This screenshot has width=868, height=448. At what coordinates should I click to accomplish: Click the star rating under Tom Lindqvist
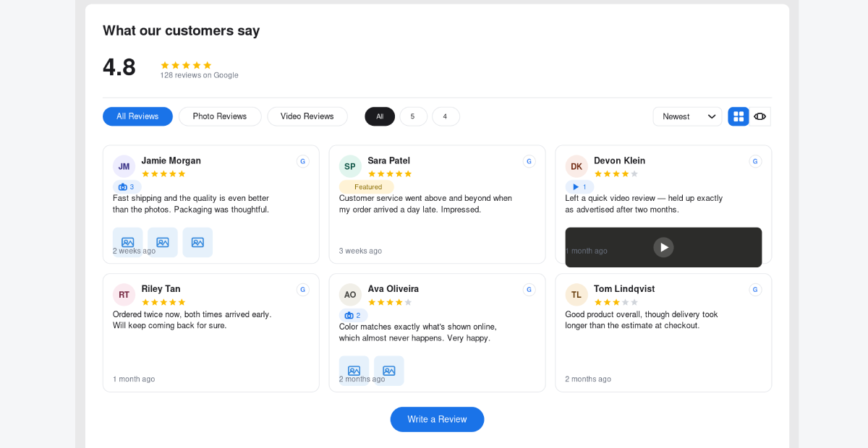[x=616, y=302]
